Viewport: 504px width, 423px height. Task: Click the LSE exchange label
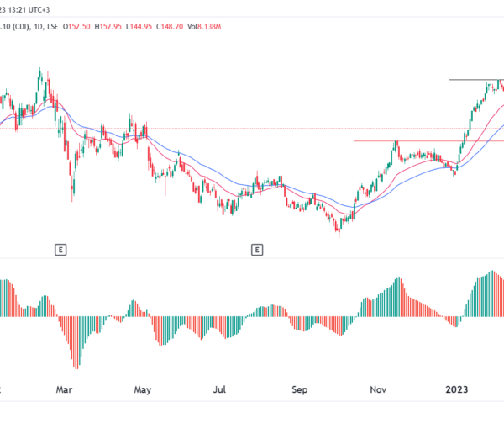coord(53,27)
